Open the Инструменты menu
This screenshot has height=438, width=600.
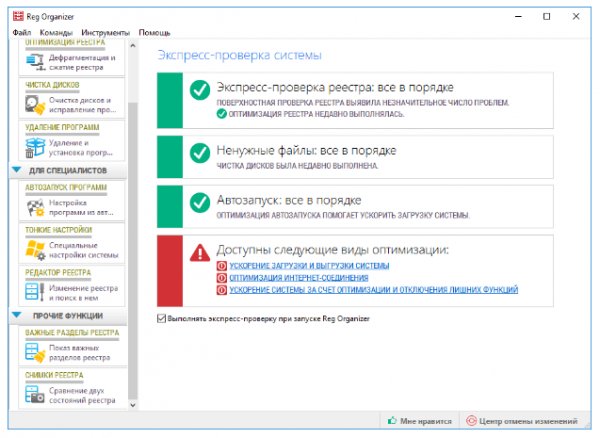[x=106, y=33]
